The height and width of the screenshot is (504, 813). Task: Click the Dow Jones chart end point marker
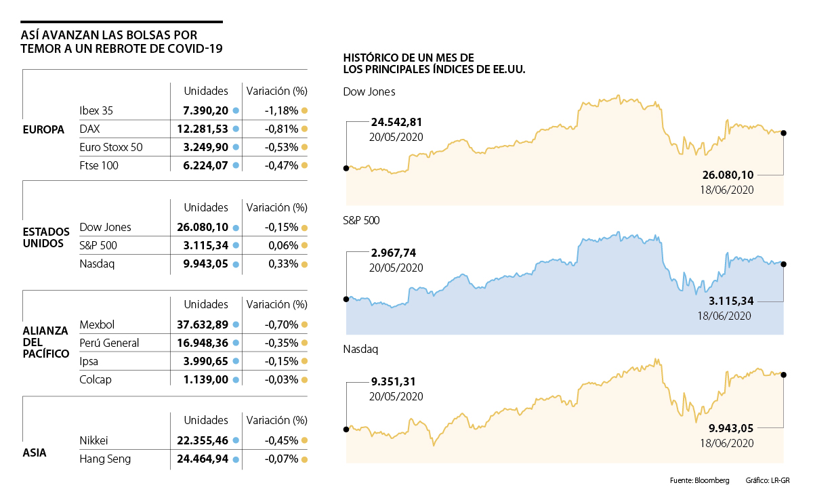tap(784, 133)
